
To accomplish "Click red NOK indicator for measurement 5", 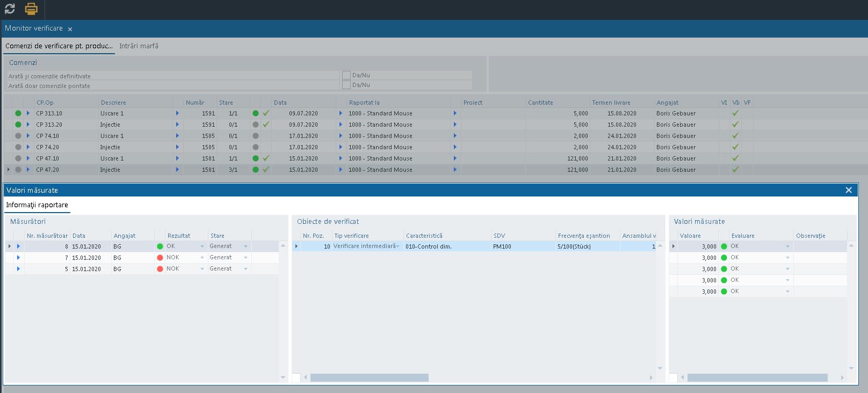I will (160, 269).
